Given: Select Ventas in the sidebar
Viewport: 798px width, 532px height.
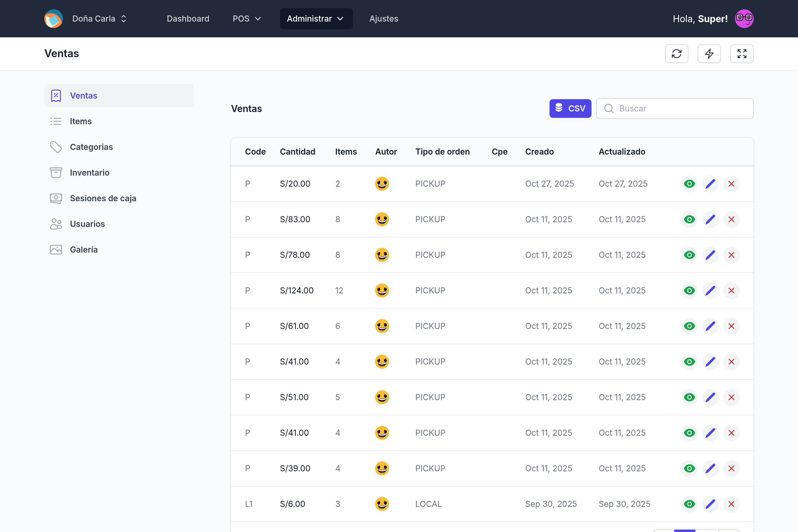Looking at the screenshot, I should 119,96.
